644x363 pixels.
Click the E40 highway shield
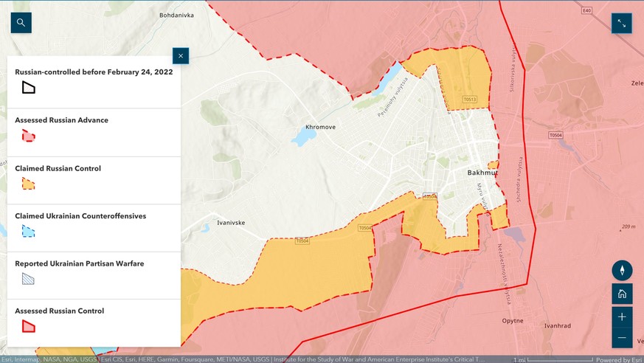[586, 10]
